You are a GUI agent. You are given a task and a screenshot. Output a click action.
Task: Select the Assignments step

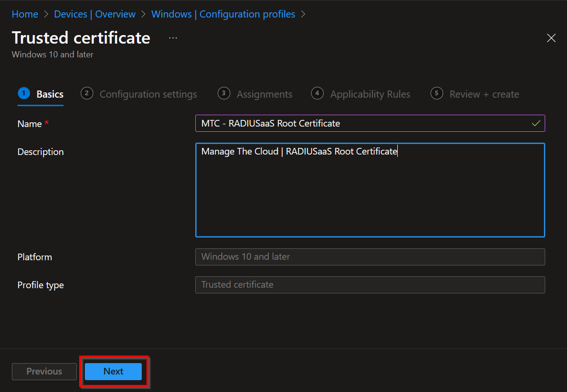coord(264,94)
